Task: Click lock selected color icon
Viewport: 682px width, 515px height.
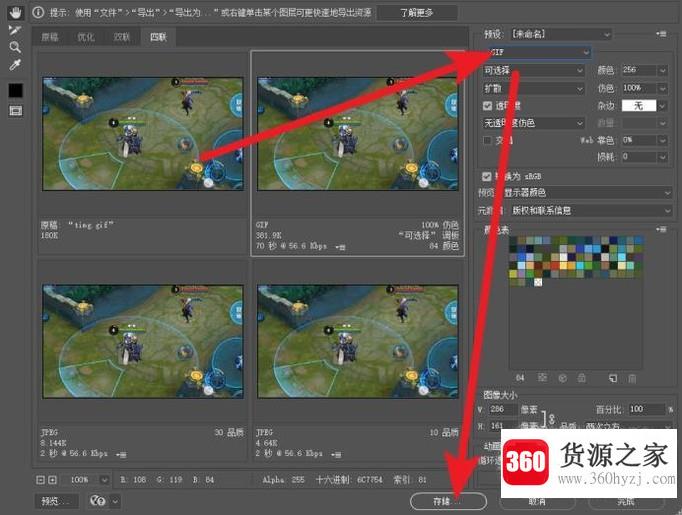Action: [582, 378]
